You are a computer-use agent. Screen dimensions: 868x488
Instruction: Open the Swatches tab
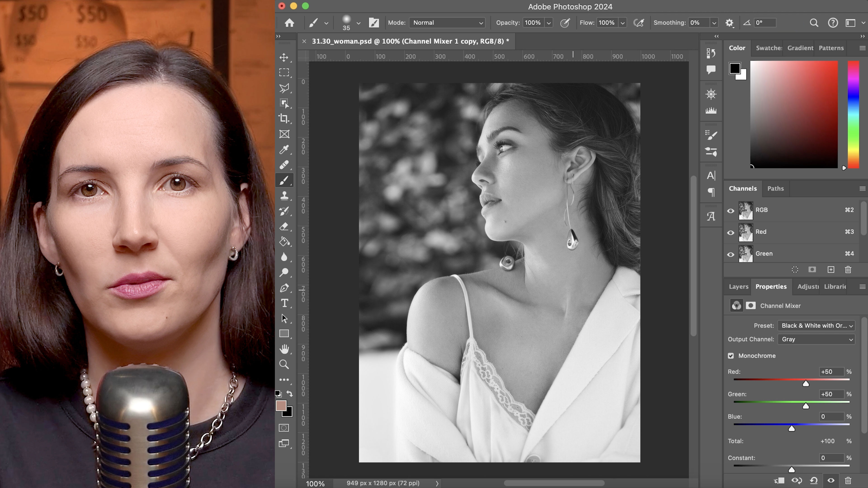(768, 48)
